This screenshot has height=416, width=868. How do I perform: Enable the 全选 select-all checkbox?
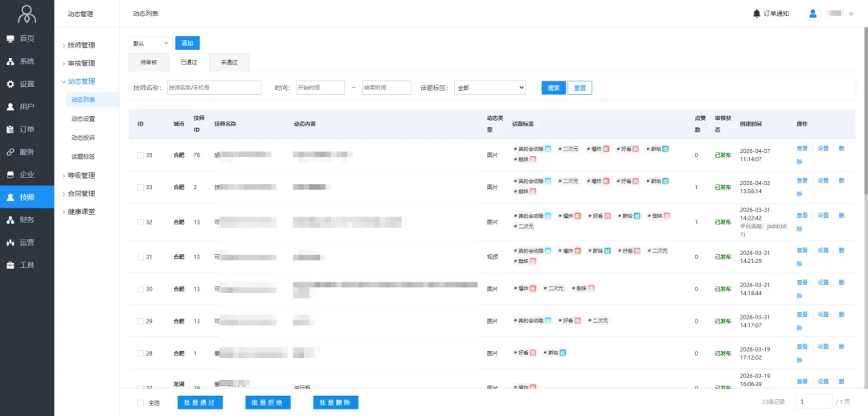pos(141,403)
